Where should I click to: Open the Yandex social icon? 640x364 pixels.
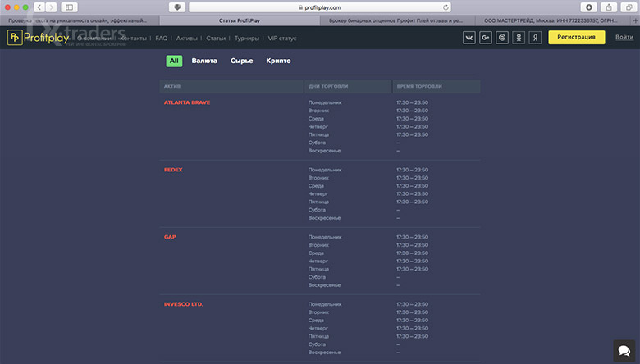[x=535, y=38]
